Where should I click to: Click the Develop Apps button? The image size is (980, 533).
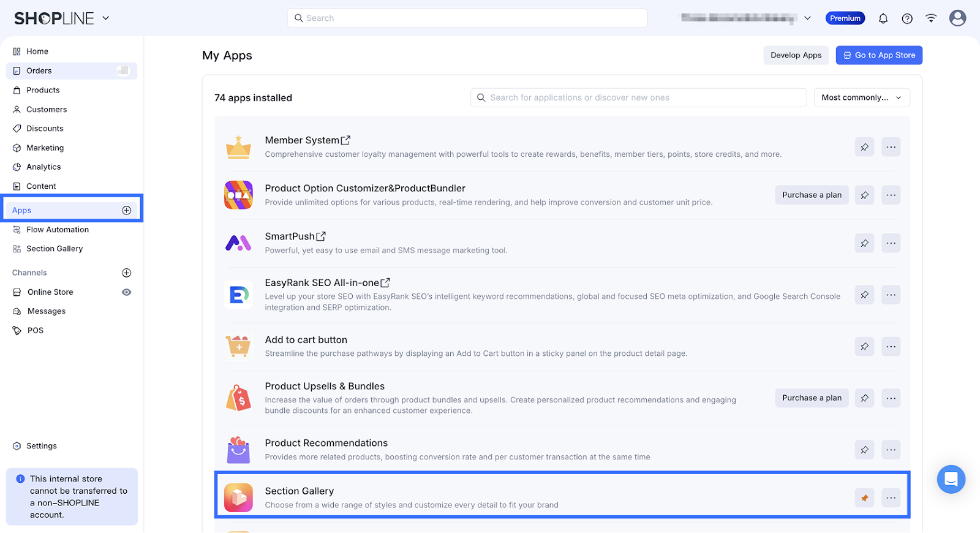pos(796,55)
